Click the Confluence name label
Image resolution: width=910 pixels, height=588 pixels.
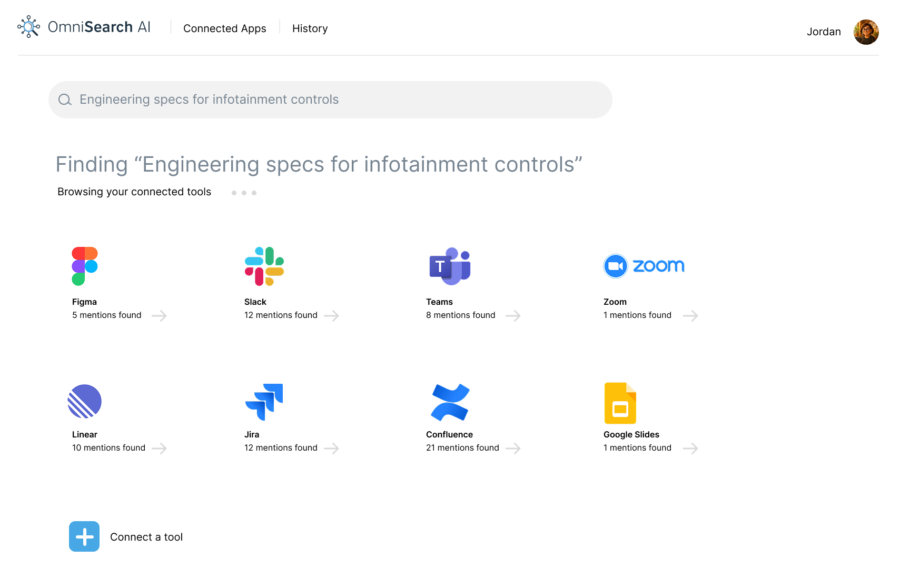(x=449, y=434)
